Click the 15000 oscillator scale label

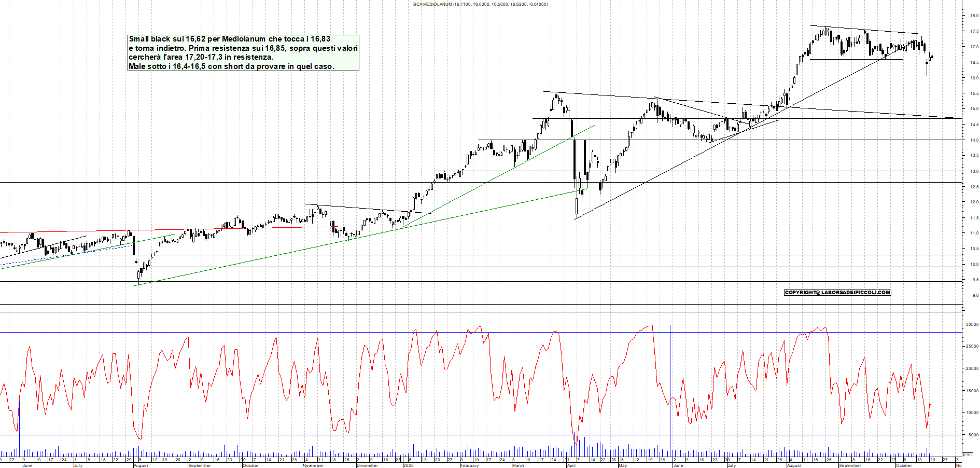pos(972,391)
